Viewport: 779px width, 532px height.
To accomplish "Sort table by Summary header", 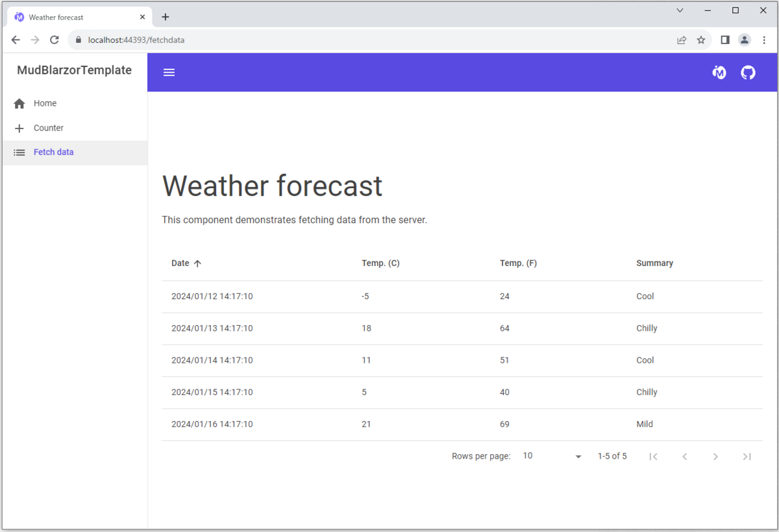I will pos(654,263).
